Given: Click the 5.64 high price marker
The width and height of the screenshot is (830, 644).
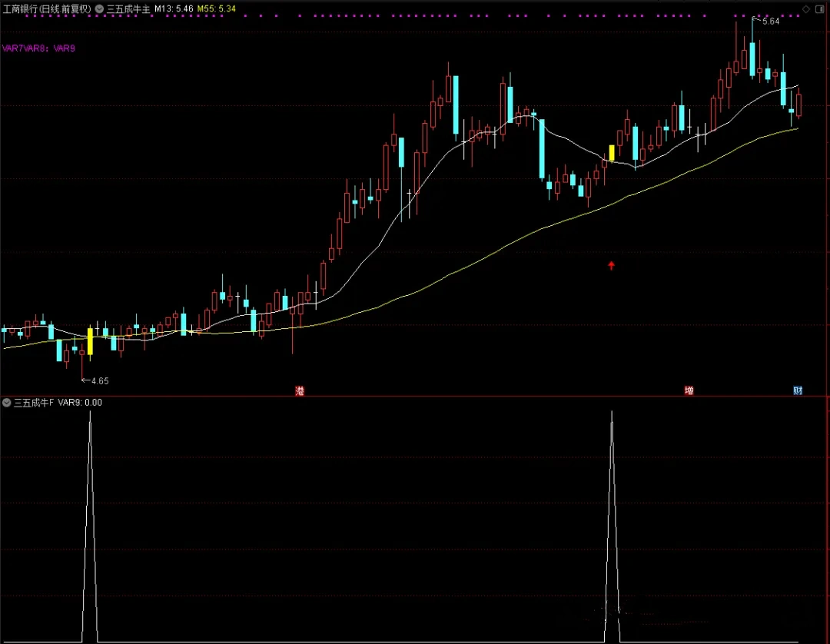Looking at the screenshot, I should 769,22.
